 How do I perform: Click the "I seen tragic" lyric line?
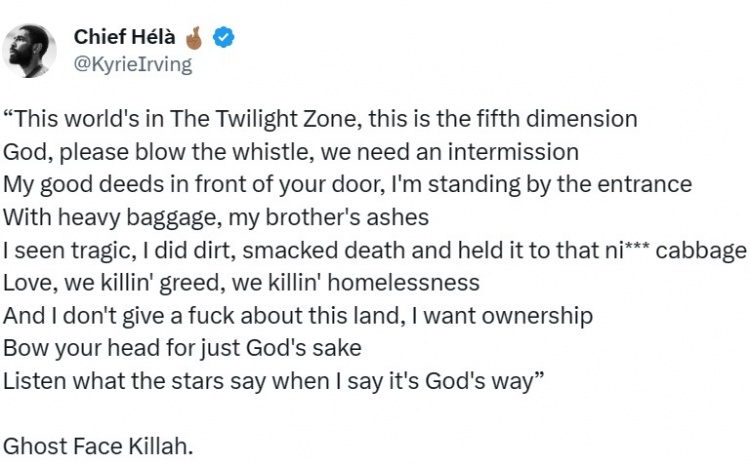tap(375, 250)
